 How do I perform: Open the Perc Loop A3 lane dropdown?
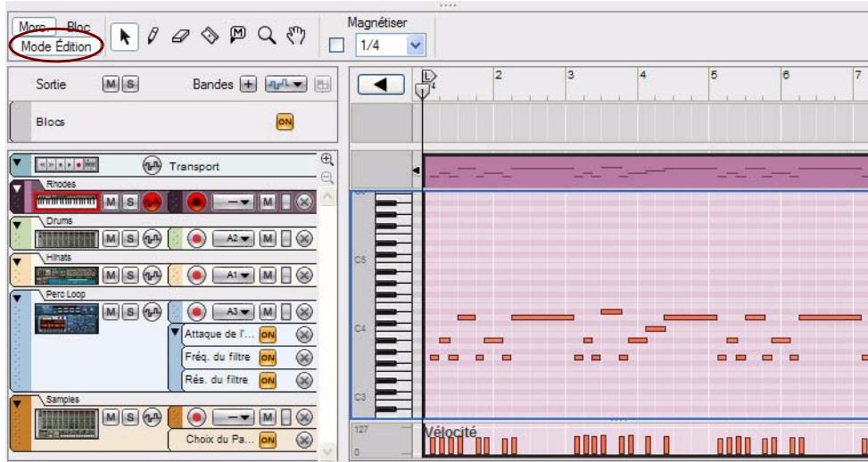[233, 311]
